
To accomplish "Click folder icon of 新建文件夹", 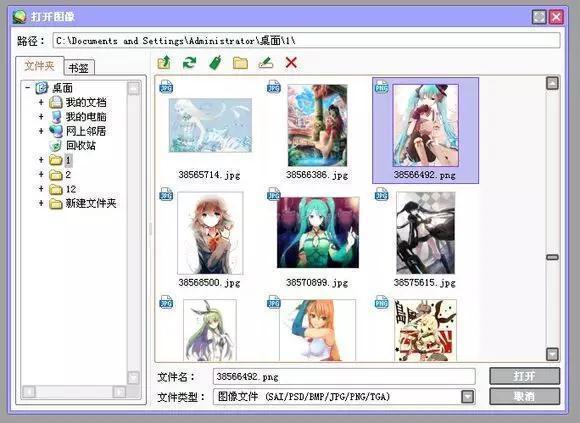I will 55,203.
